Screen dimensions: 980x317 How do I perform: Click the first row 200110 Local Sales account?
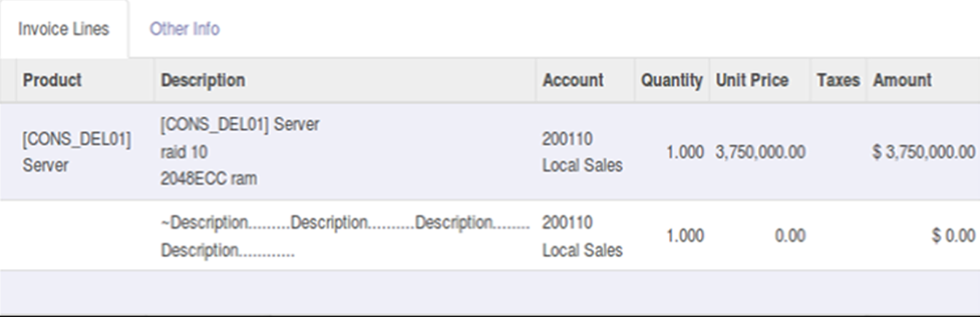coord(582,152)
